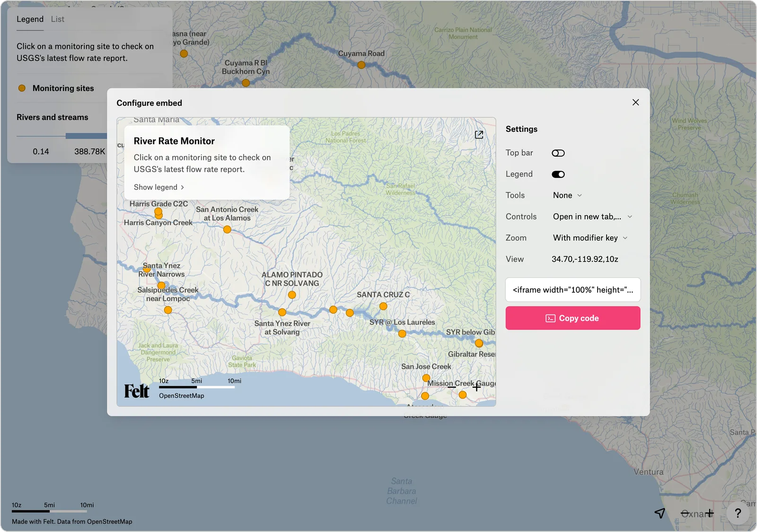
Task: Switch to the List tab
Action: coord(58,19)
